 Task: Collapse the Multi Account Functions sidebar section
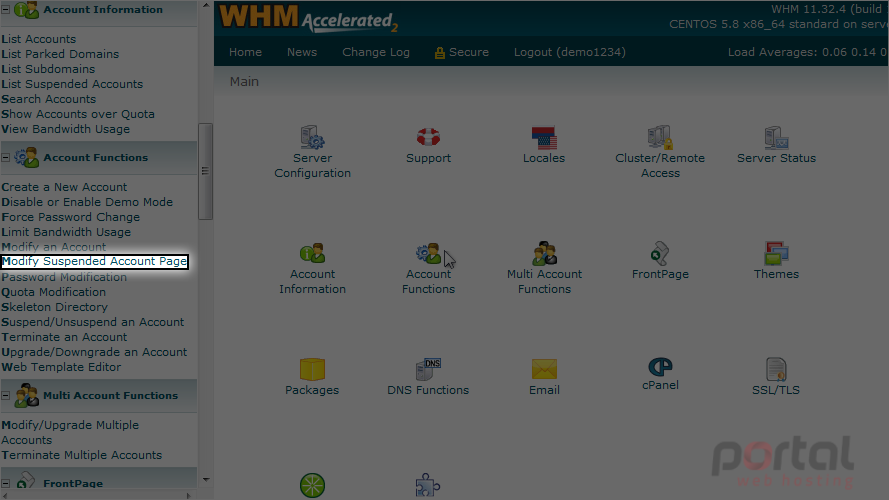coord(6,396)
